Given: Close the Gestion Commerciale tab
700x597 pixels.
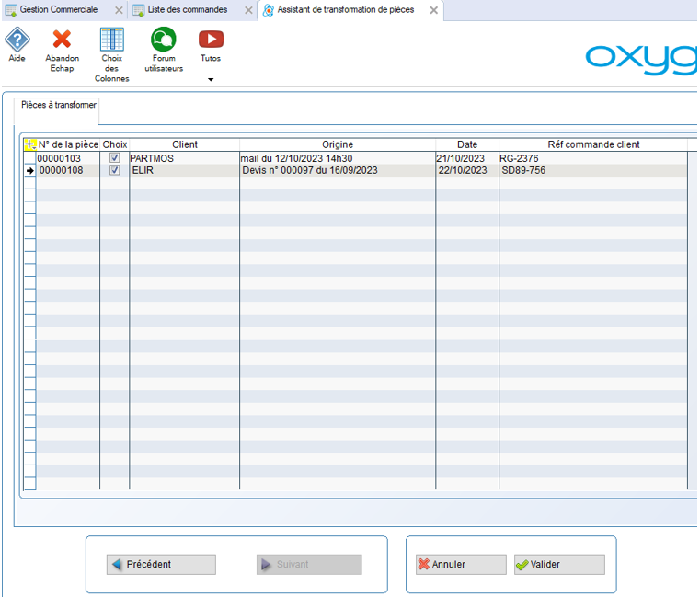Looking at the screenshot, I should click(117, 10).
